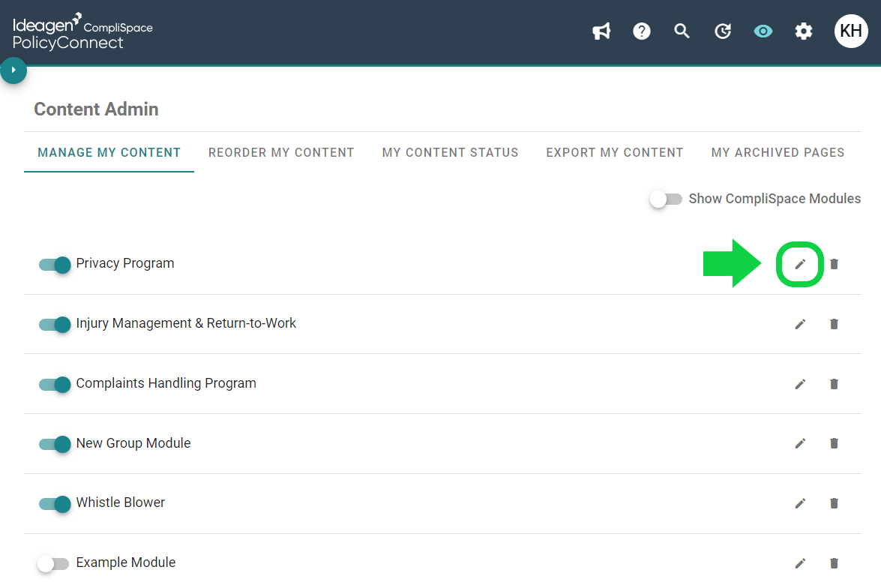This screenshot has height=588, width=881.
Task: Edit the Whistle Blower module
Action: pyautogui.click(x=800, y=504)
